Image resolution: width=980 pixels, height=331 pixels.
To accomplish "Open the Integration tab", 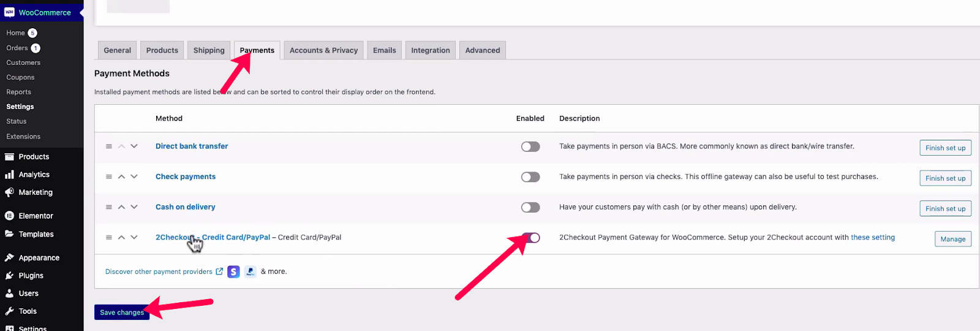I will [431, 50].
